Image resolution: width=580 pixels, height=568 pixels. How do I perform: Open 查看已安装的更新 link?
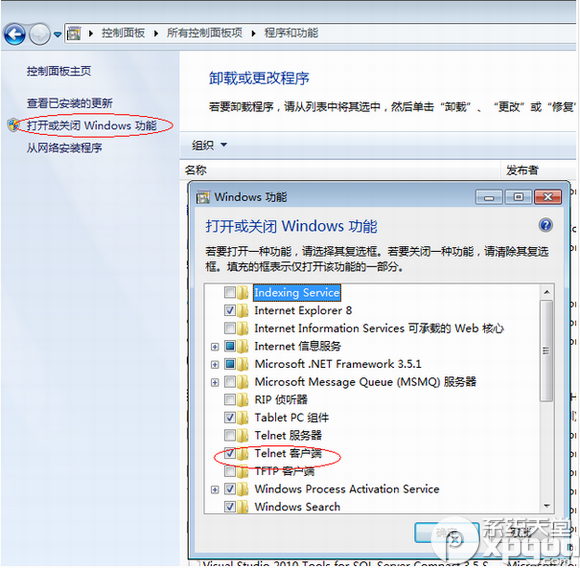point(70,103)
